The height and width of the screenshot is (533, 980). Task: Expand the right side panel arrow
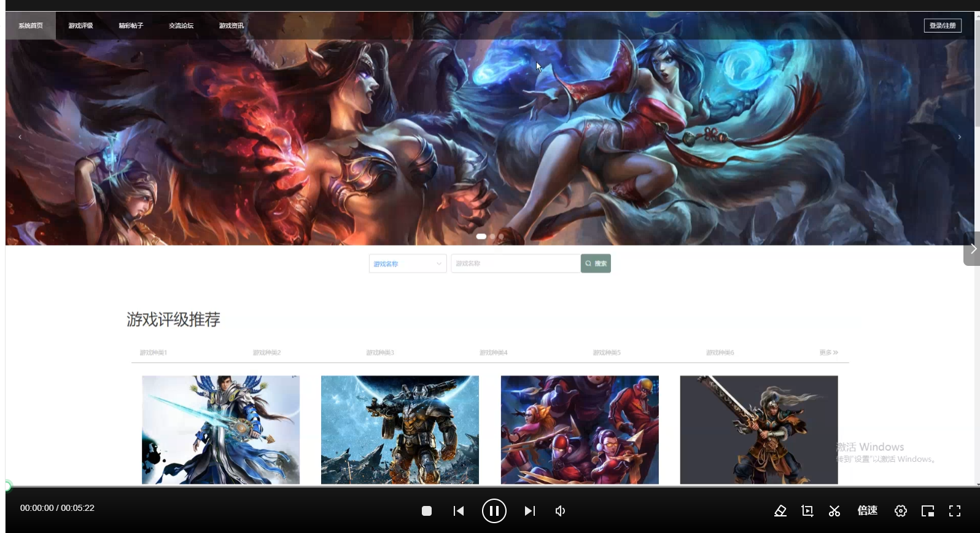click(972, 249)
